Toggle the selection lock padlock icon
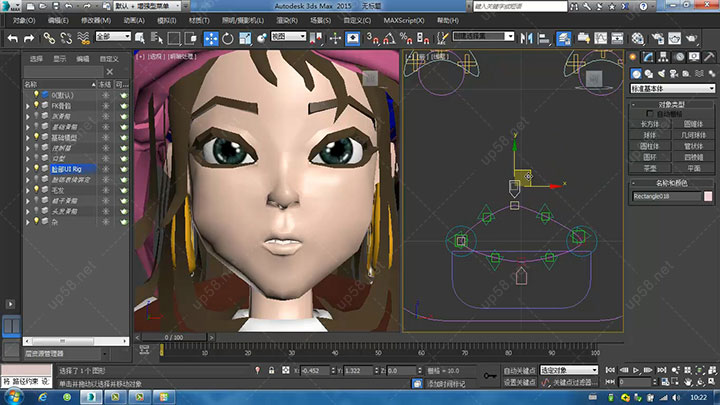Image resolution: width=720 pixels, height=405 pixels. pyautogui.click(x=271, y=370)
